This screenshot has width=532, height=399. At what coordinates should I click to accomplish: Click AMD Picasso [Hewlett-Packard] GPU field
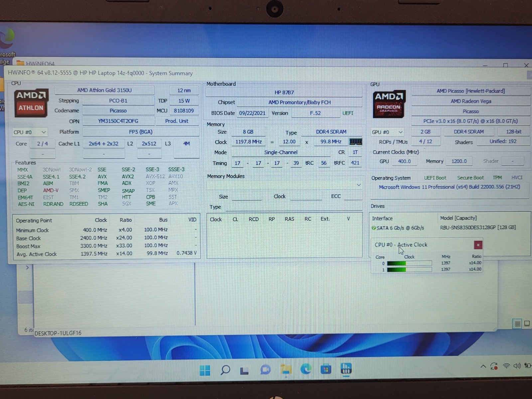pos(470,91)
